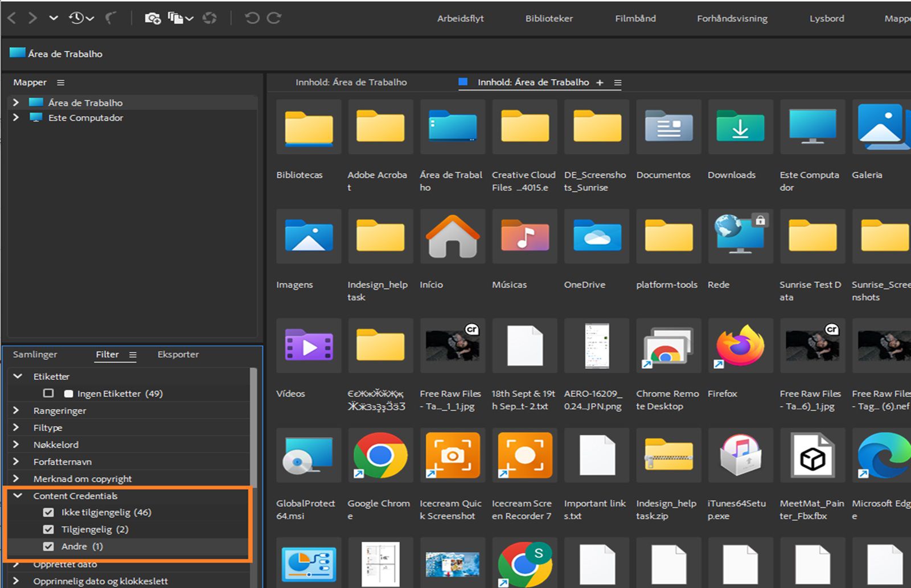Go back with the left arrow
This screenshot has height=588, width=911.
point(11,18)
